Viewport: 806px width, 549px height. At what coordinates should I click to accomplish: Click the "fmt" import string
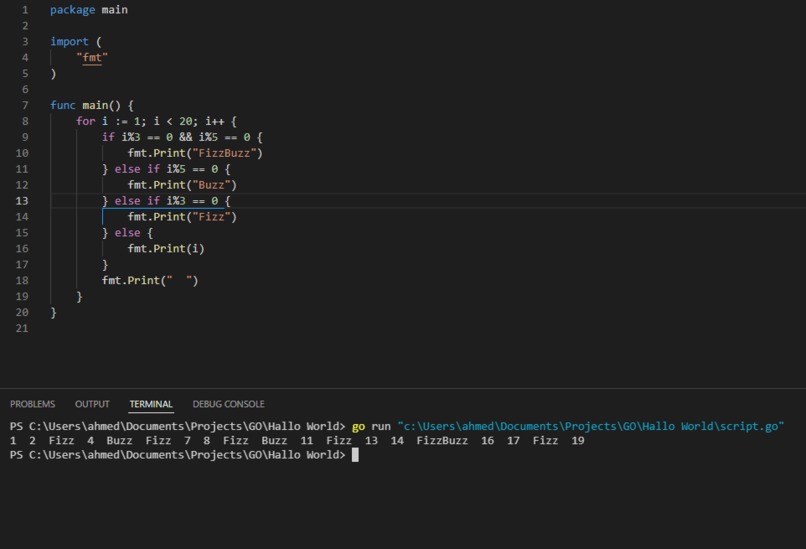[x=92, y=58]
